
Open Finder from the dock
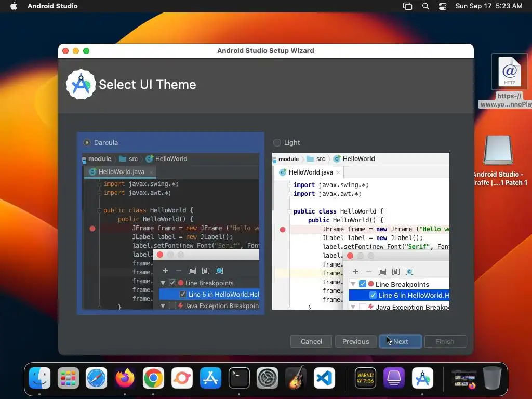39,378
